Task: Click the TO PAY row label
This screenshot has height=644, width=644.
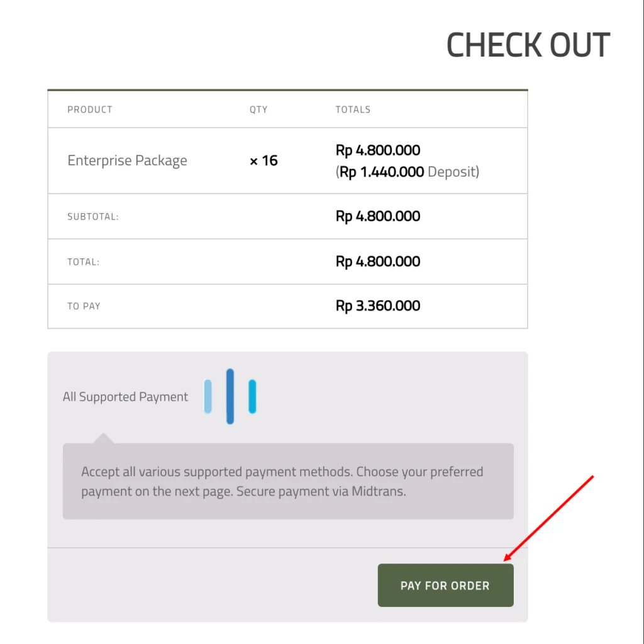Action: pos(84,306)
